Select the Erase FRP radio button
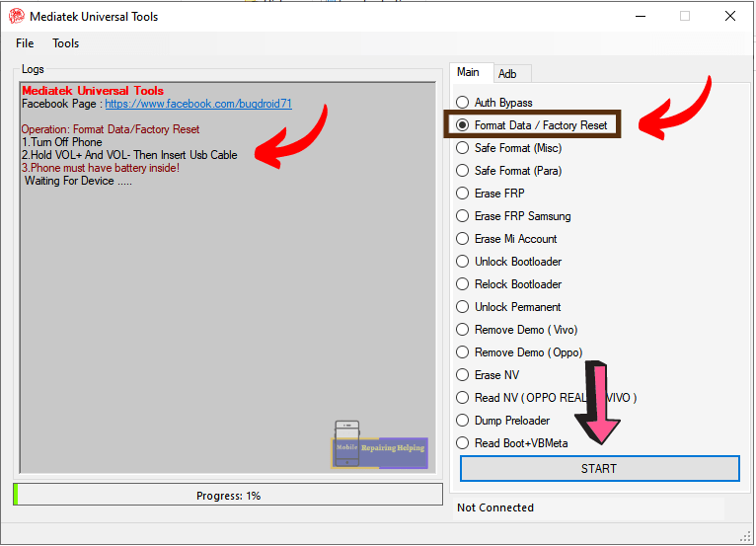The height and width of the screenshot is (546, 756). [x=491, y=194]
